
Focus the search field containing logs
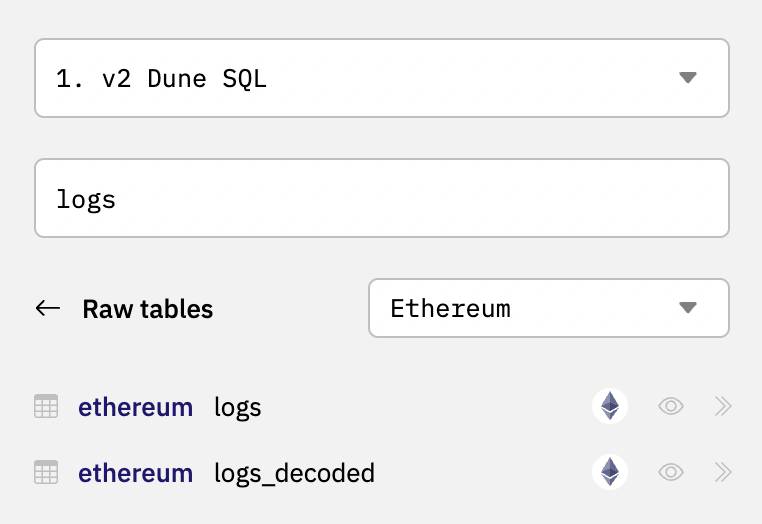[382, 198]
